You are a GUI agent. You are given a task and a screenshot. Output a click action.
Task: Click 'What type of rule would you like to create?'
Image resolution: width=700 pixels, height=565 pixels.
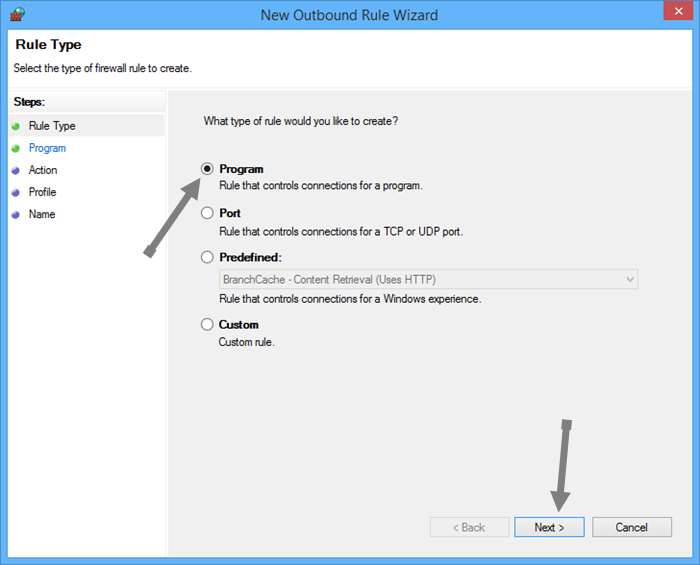pyautogui.click(x=300, y=121)
